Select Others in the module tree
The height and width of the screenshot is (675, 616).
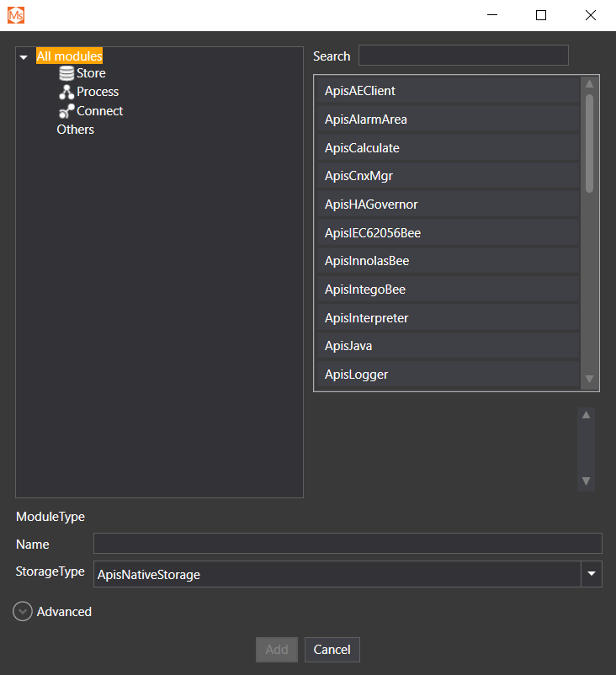[75, 130]
